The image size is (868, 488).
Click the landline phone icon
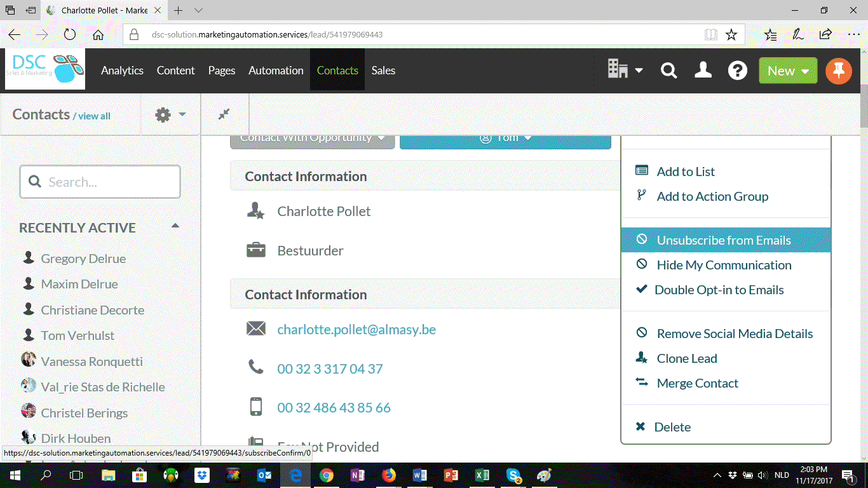(256, 368)
